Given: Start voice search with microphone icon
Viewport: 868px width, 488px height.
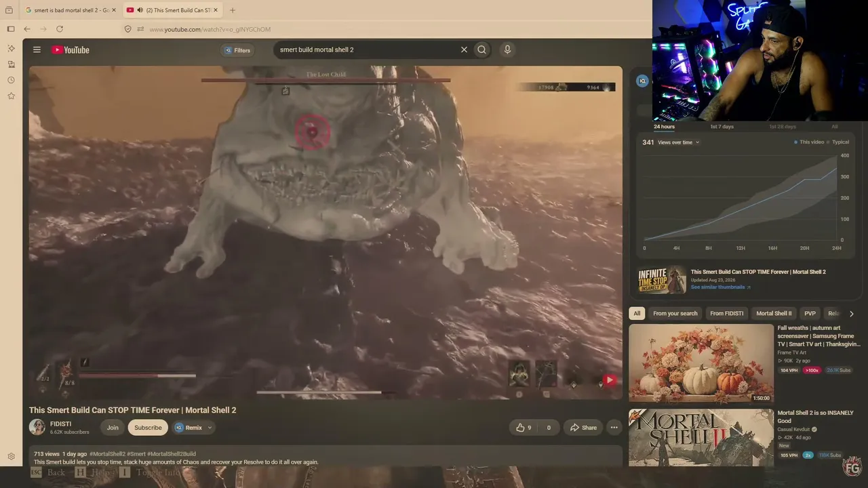Looking at the screenshot, I should (x=507, y=49).
